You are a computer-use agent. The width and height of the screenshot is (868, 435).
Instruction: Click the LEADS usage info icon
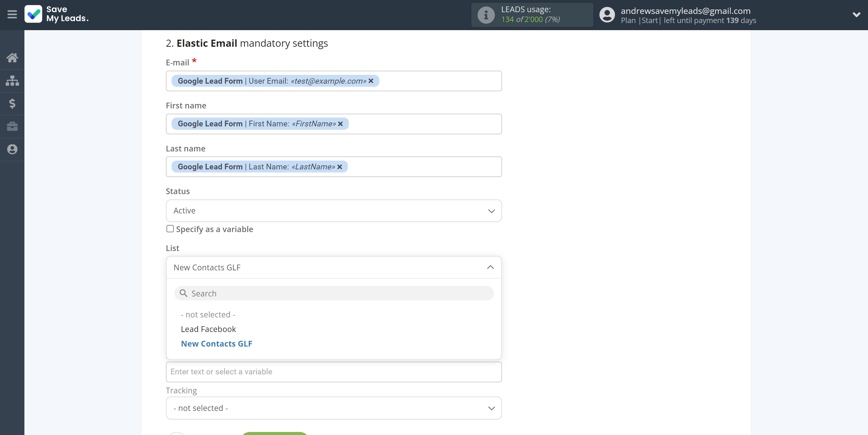coord(486,15)
